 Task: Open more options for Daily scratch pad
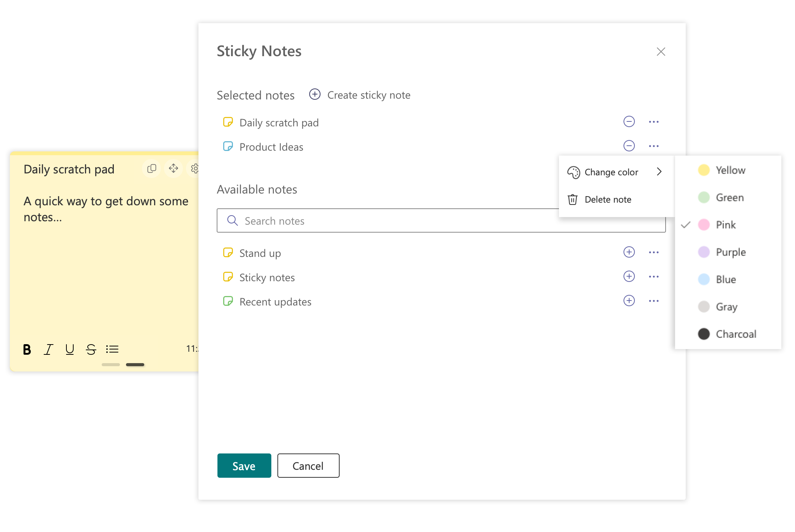click(x=653, y=122)
